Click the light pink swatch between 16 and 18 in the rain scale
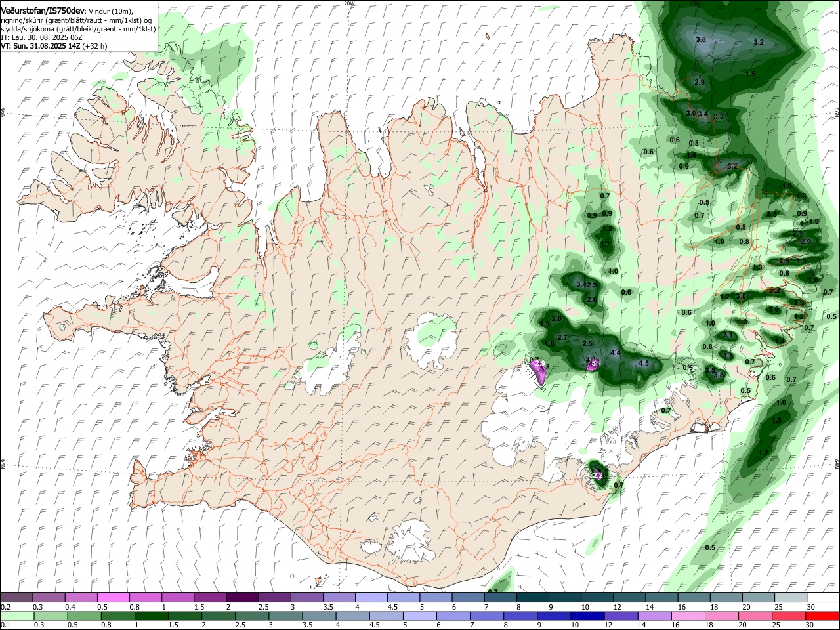This screenshot has height=630, width=840. (688, 616)
